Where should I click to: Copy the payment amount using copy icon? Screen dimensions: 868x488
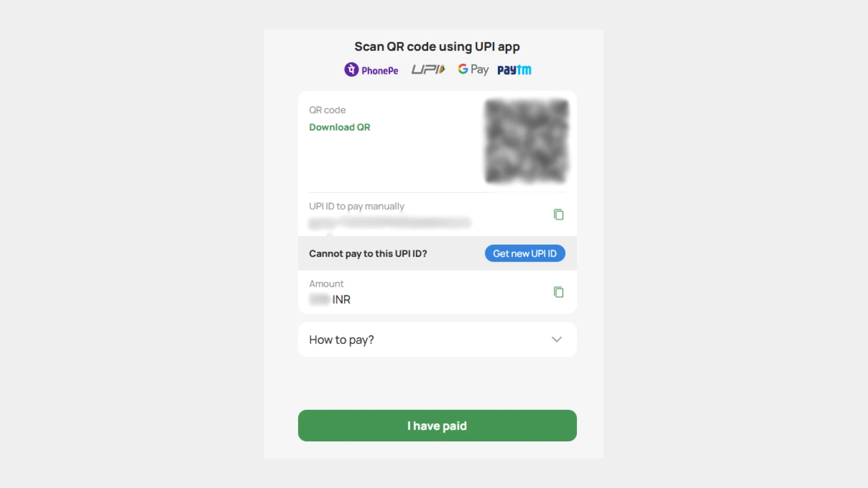pyautogui.click(x=558, y=292)
